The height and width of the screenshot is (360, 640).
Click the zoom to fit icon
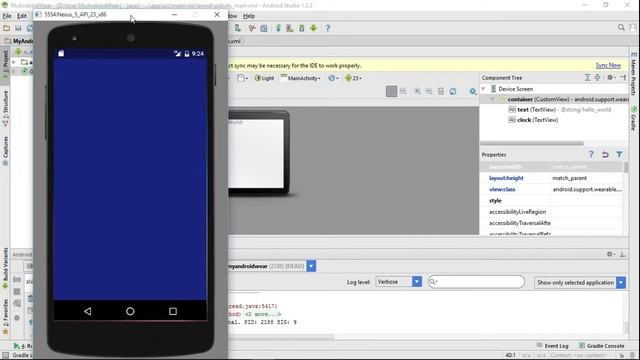403,91
